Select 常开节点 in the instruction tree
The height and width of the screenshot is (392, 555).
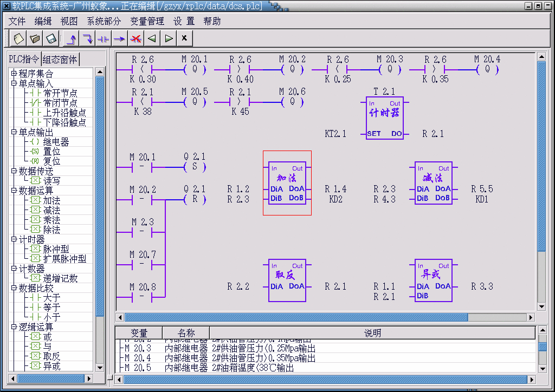click(60, 93)
